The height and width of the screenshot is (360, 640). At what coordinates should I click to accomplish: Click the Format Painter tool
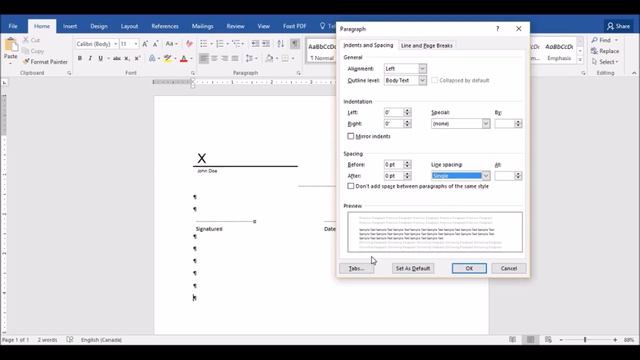coord(45,62)
